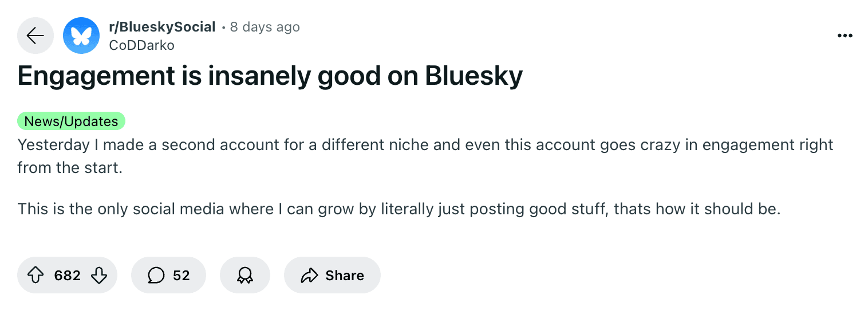Click the sentence "This is the only social media"
868x314 pixels.
[x=399, y=209]
